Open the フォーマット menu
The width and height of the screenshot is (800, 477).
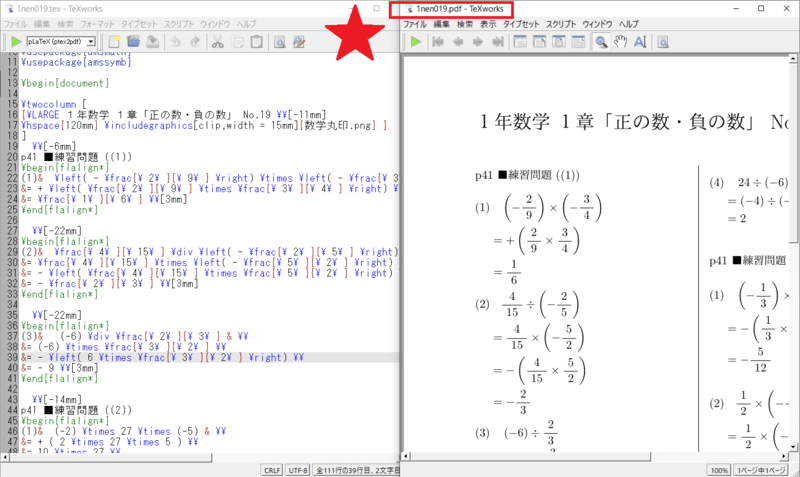tap(97, 24)
